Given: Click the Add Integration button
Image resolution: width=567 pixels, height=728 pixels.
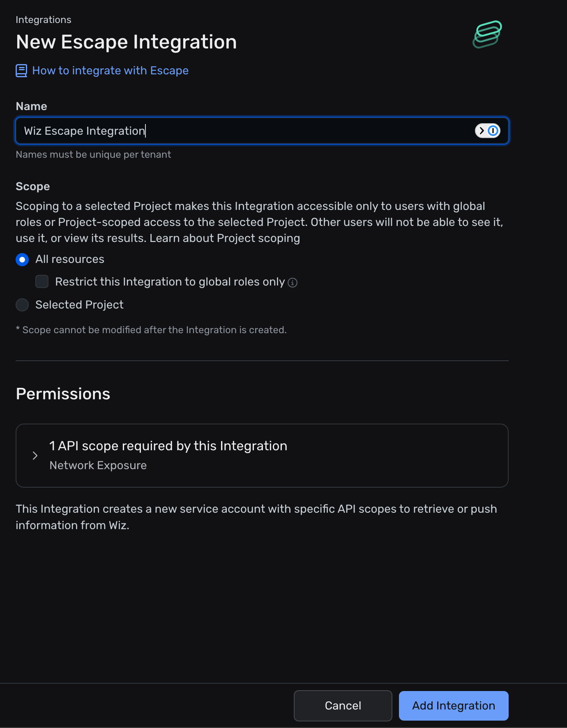Looking at the screenshot, I should 454,706.
